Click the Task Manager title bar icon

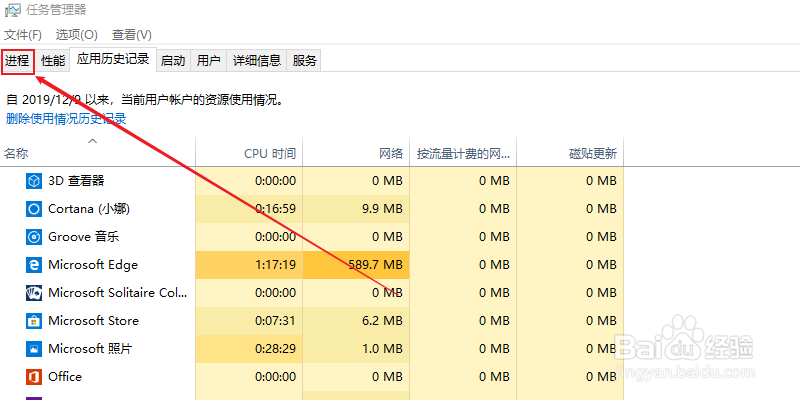(11, 10)
